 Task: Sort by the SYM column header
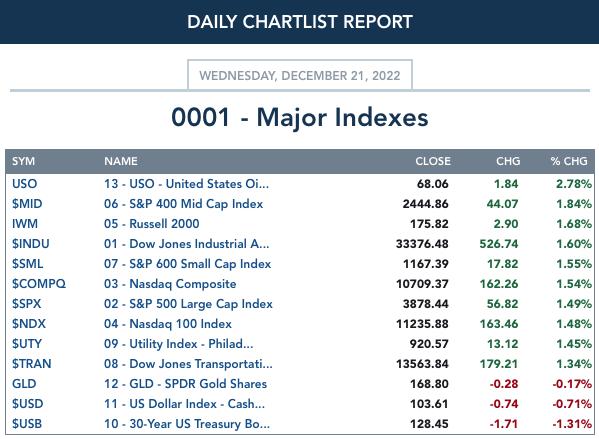[23, 161]
